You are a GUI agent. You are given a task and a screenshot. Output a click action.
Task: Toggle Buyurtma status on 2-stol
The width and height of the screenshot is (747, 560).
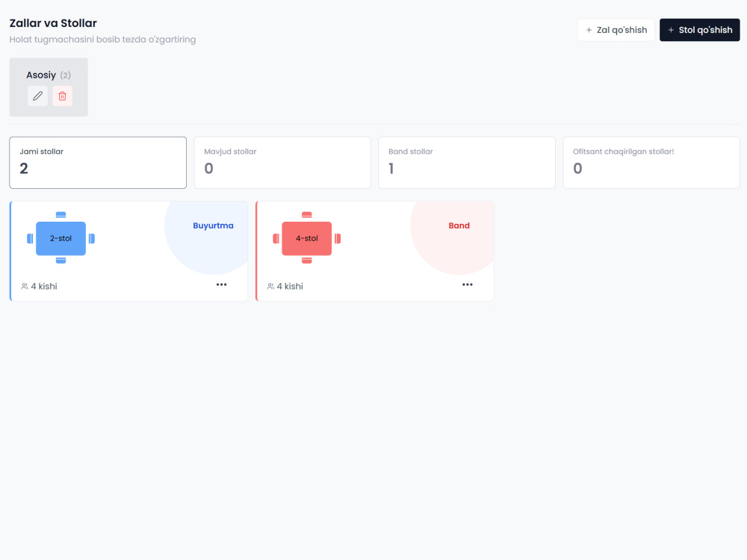click(213, 225)
